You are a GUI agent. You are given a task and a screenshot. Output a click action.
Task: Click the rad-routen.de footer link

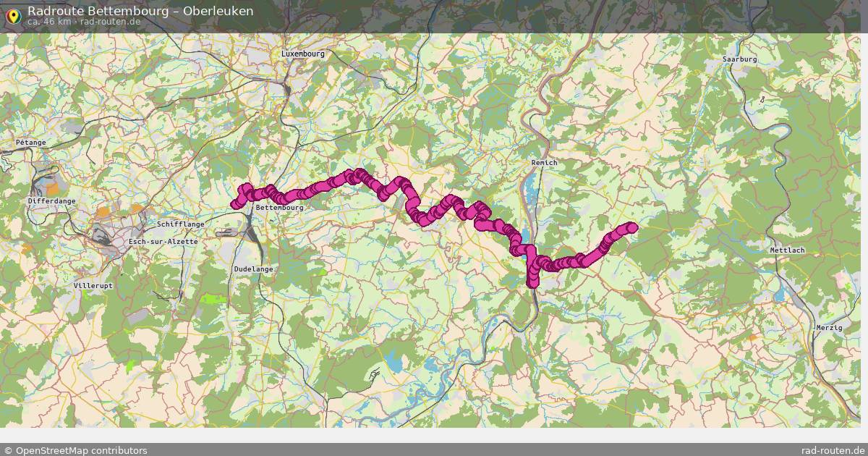(833, 450)
